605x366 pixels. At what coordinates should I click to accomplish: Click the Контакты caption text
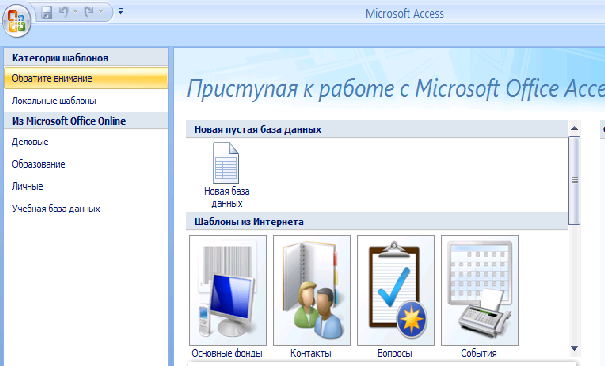[x=311, y=353]
